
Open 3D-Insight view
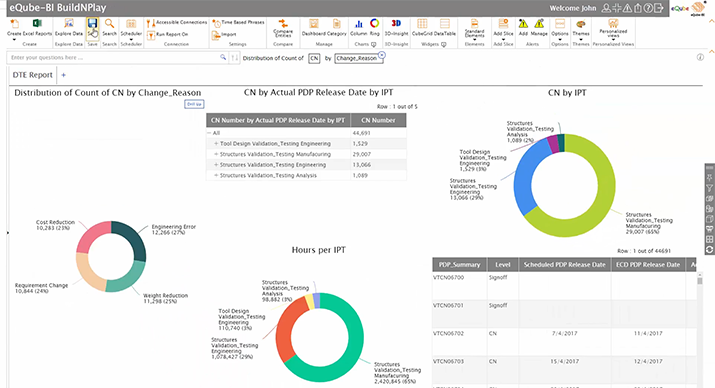click(x=396, y=27)
